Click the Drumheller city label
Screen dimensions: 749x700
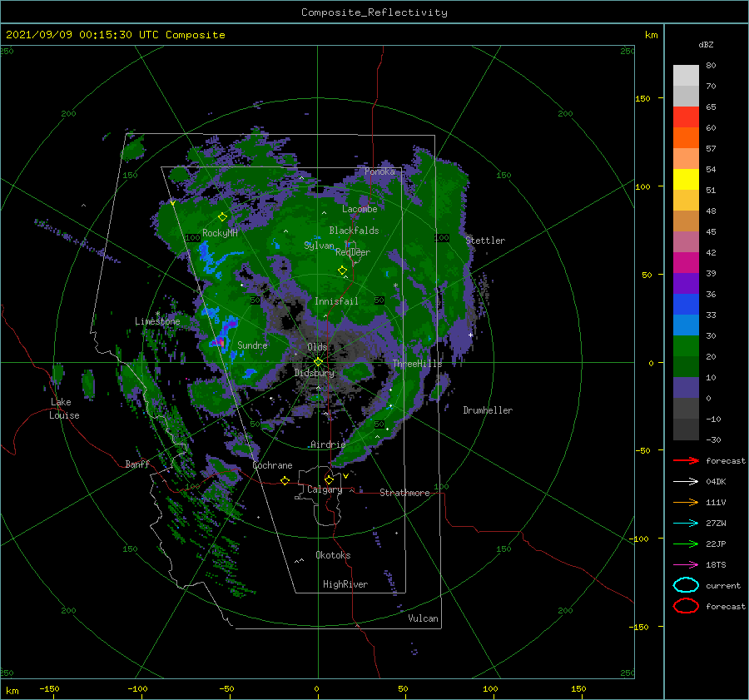488,410
